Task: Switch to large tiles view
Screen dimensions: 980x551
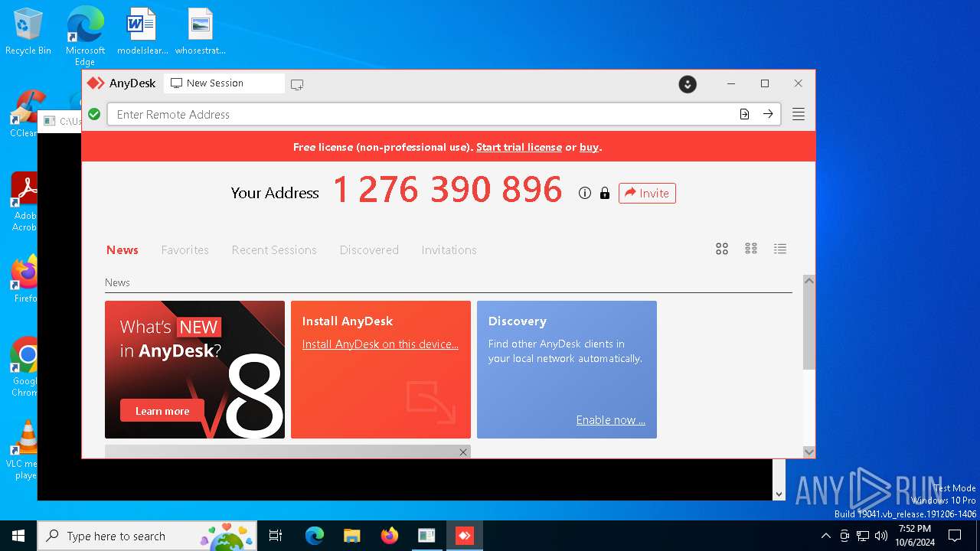Action: click(722, 249)
